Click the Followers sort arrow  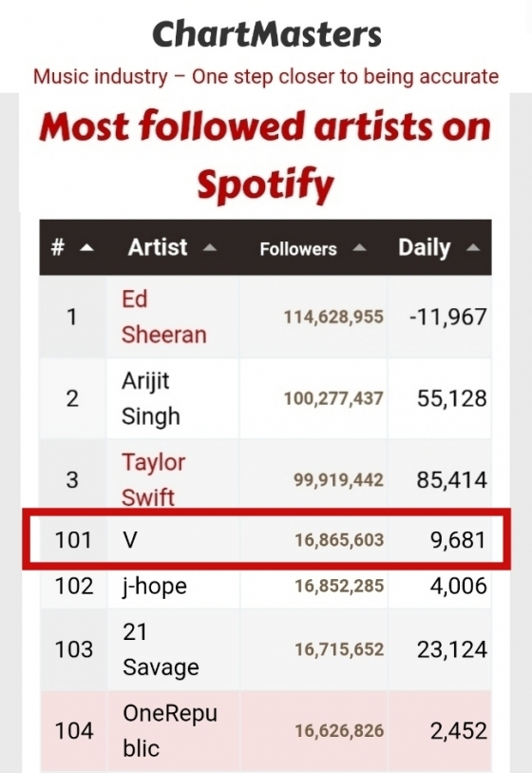tap(360, 247)
